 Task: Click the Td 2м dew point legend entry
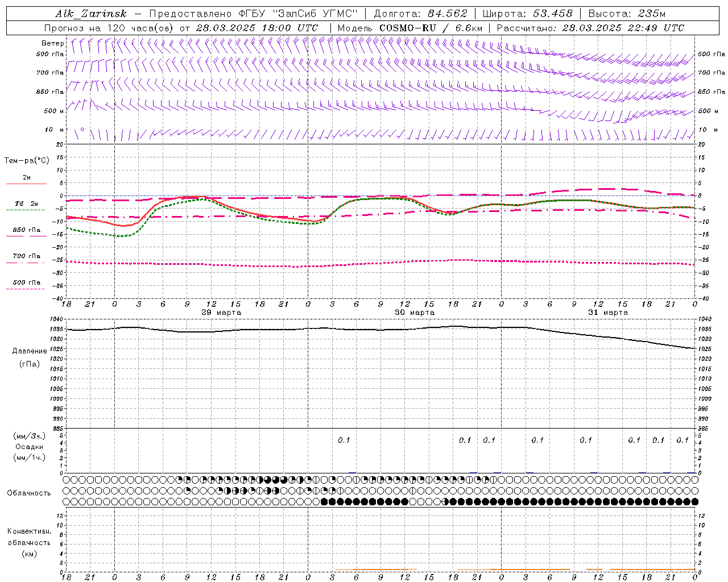point(27,203)
